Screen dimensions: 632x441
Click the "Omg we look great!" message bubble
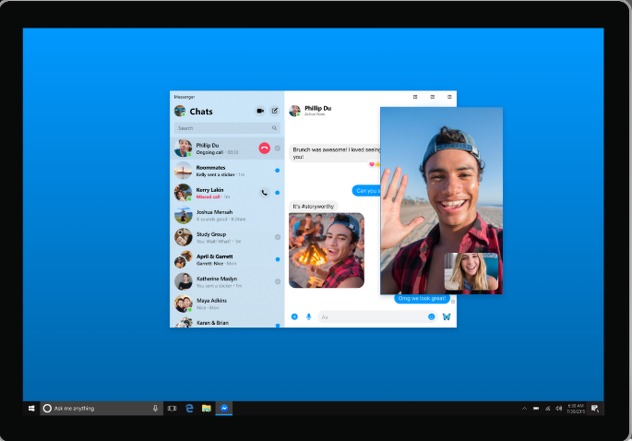pos(422,298)
